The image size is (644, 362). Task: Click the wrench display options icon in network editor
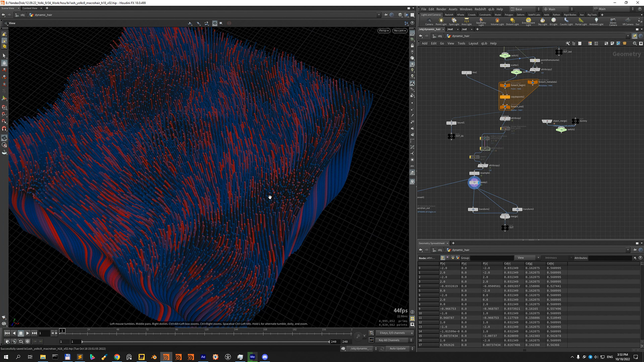pyautogui.click(x=568, y=43)
